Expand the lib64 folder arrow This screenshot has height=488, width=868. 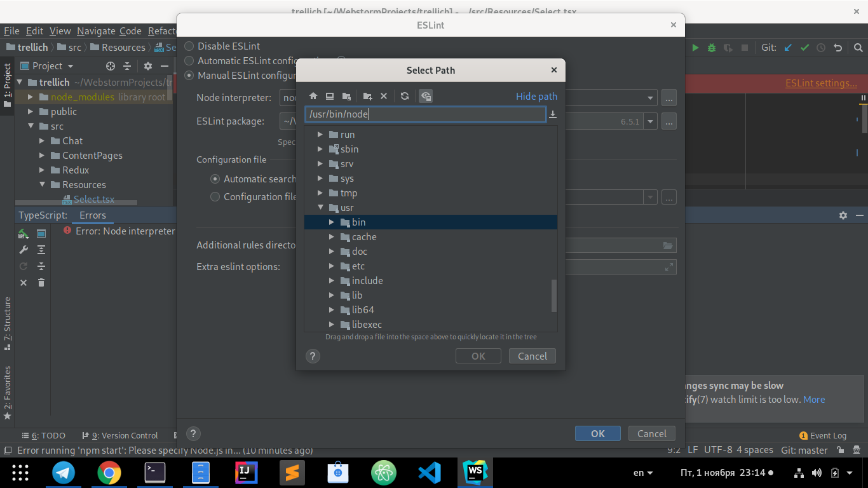(x=332, y=309)
